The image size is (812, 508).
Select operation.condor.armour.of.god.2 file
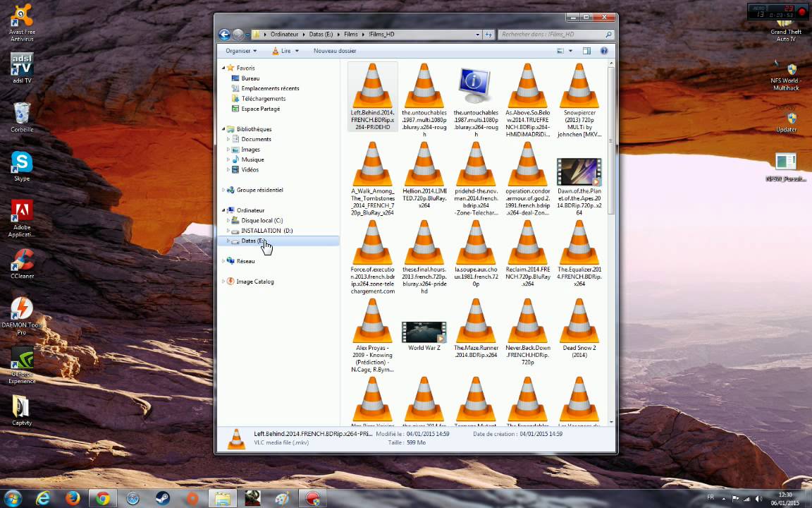[x=528, y=164]
